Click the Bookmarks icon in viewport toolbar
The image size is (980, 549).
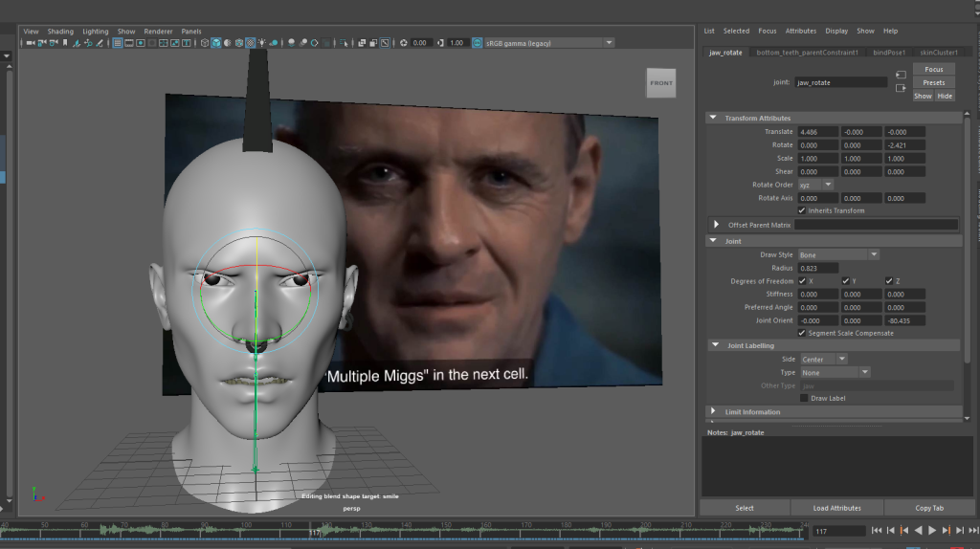pos(65,43)
